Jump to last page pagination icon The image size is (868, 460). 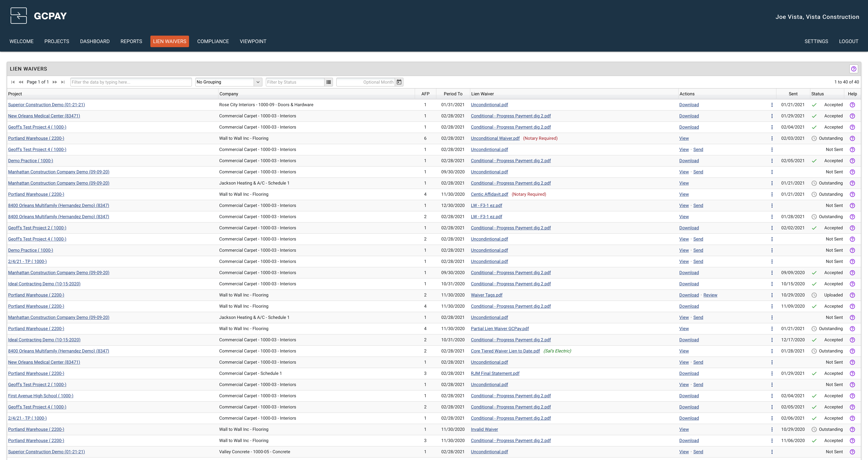(63, 82)
